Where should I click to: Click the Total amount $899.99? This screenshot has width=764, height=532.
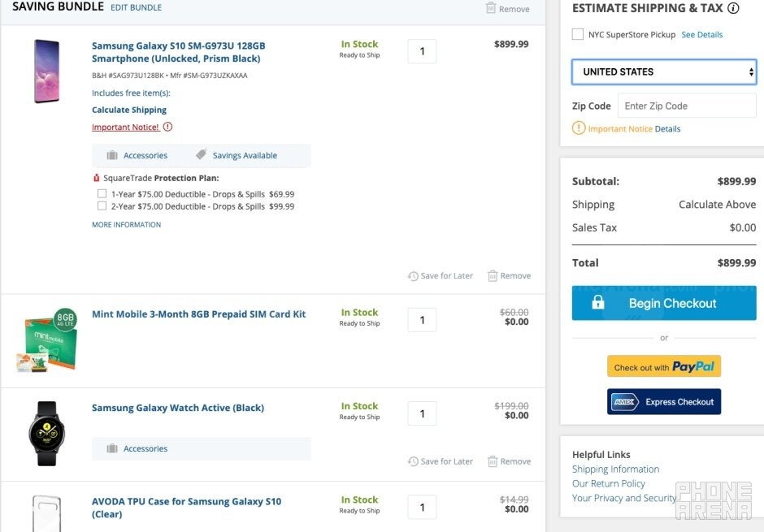pyautogui.click(x=736, y=263)
